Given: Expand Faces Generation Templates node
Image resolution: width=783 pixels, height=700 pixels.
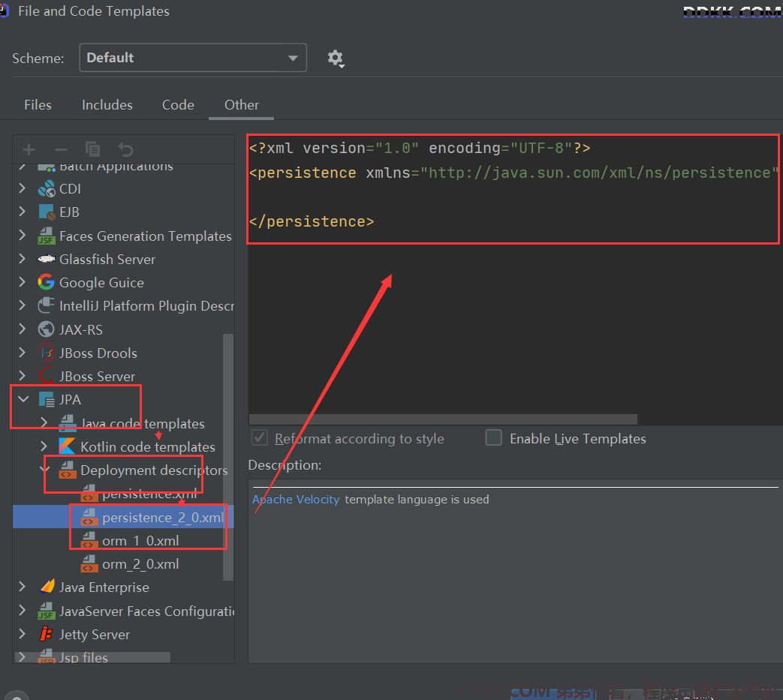Looking at the screenshot, I should coord(22,235).
